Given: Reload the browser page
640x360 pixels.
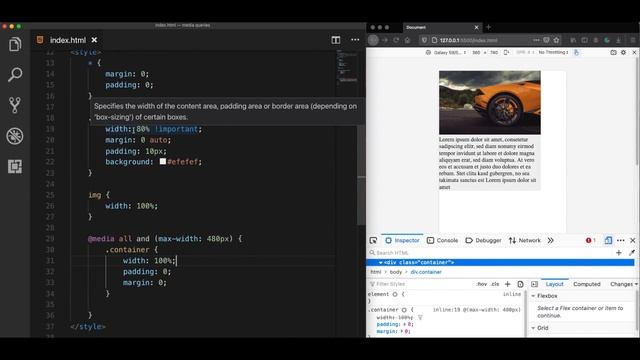Looking at the screenshot, I should point(396,40).
